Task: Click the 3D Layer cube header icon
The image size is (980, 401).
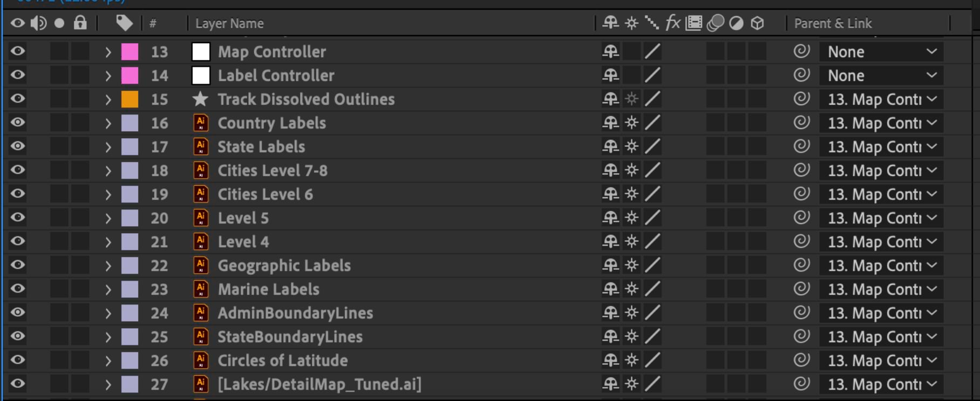Action: [758, 23]
